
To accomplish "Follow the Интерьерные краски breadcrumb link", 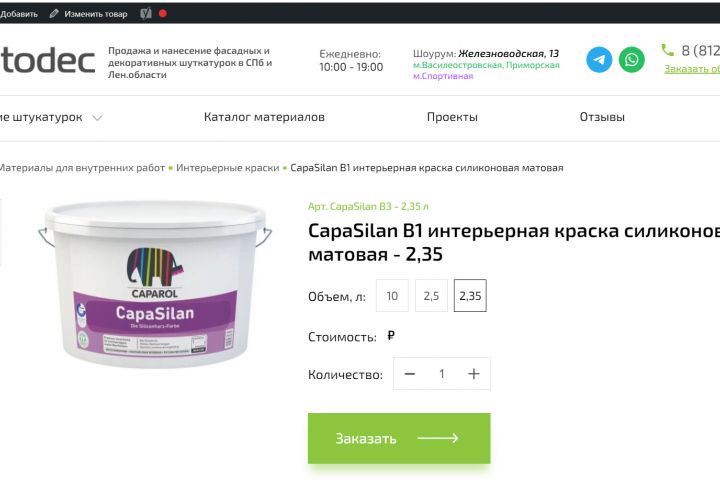I will pos(228,168).
